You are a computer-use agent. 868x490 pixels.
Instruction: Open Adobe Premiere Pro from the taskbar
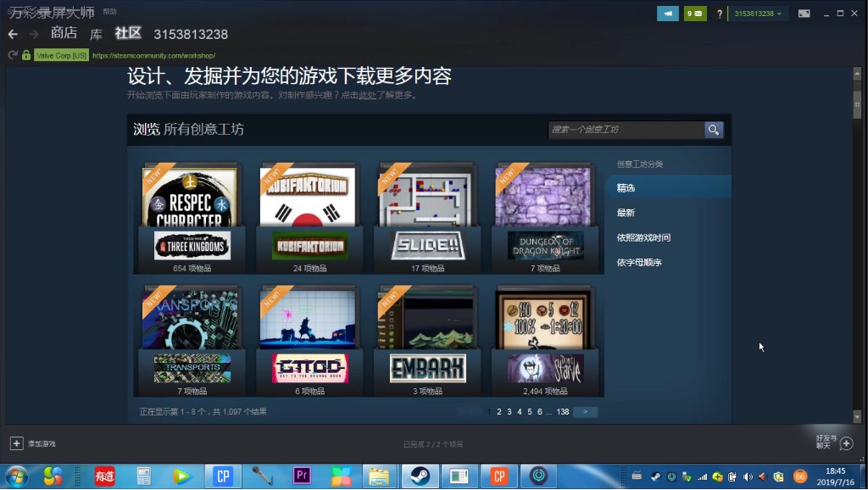coord(301,476)
